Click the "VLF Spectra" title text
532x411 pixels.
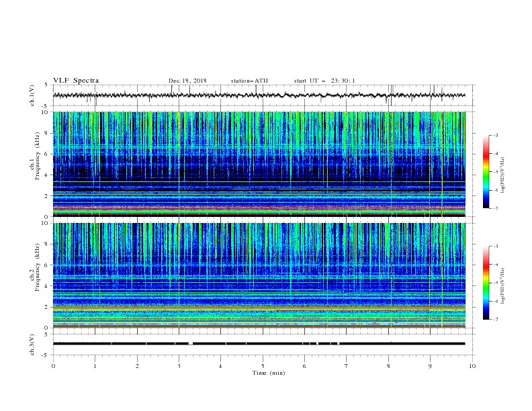(x=76, y=81)
